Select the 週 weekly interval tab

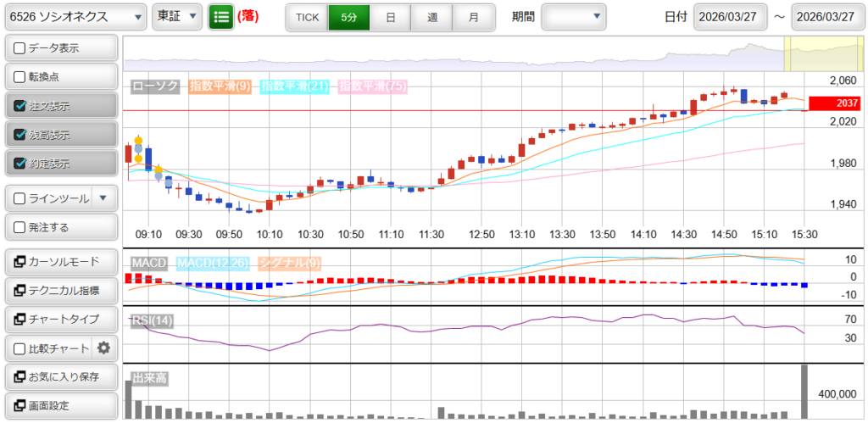(x=432, y=17)
